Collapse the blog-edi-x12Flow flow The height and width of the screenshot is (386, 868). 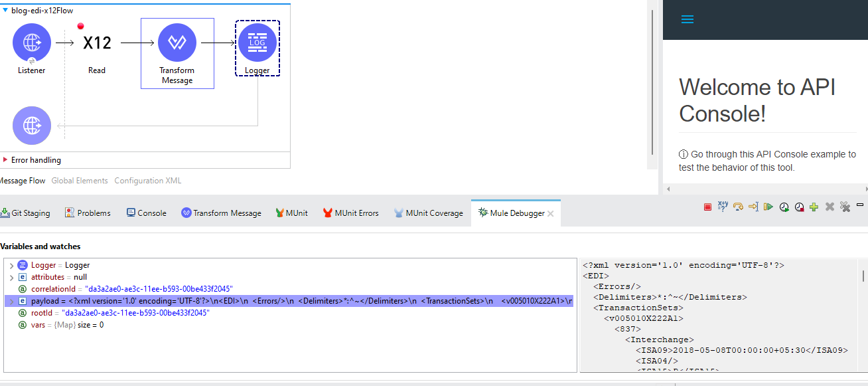(6, 10)
